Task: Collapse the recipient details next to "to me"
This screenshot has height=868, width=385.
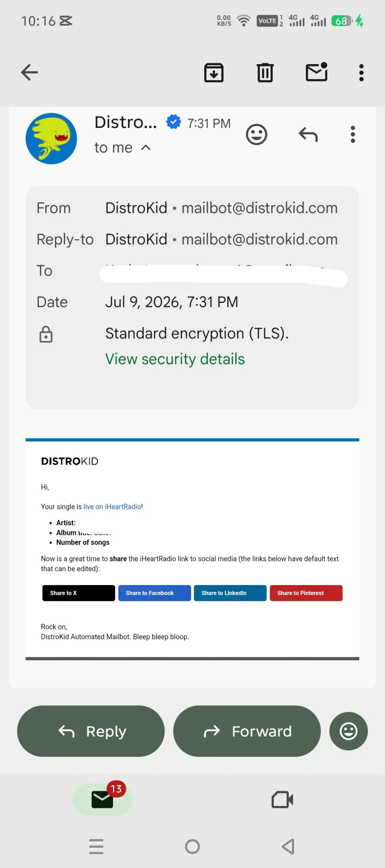Action: point(146,147)
